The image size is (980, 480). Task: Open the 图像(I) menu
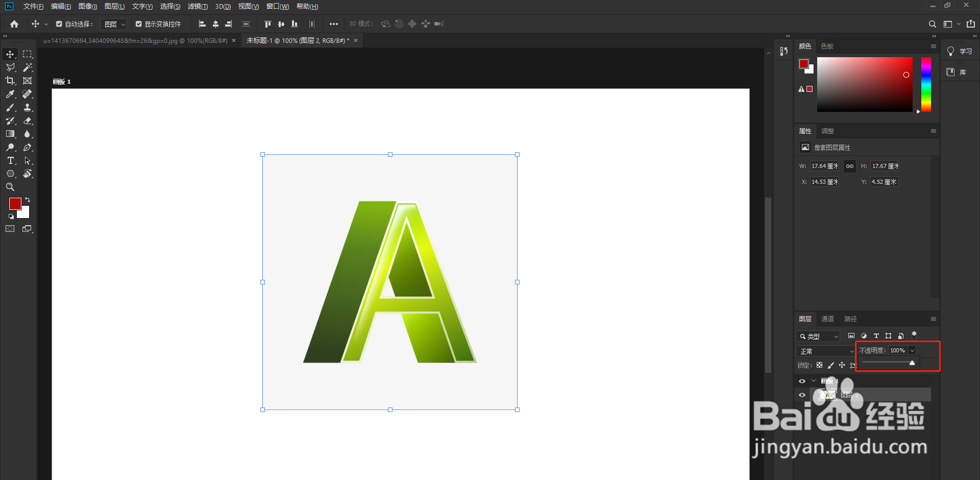pyautogui.click(x=88, y=7)
